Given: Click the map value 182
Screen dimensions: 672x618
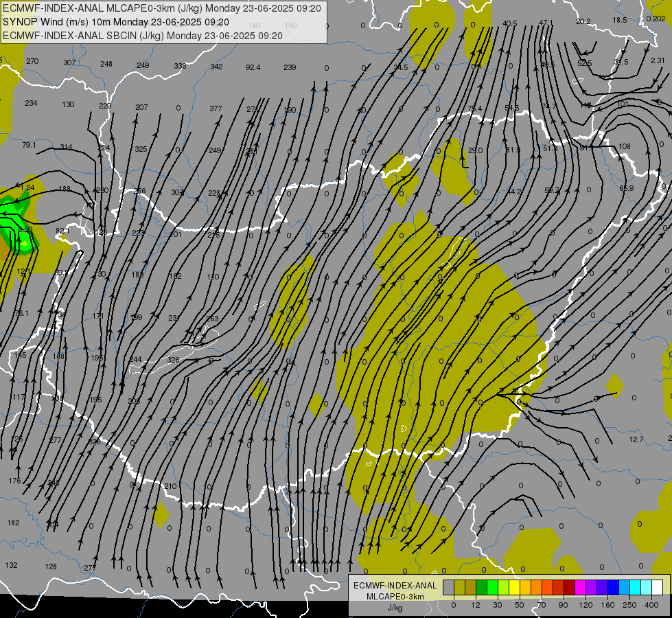Looking at the screenshot, I should point(13,523).
